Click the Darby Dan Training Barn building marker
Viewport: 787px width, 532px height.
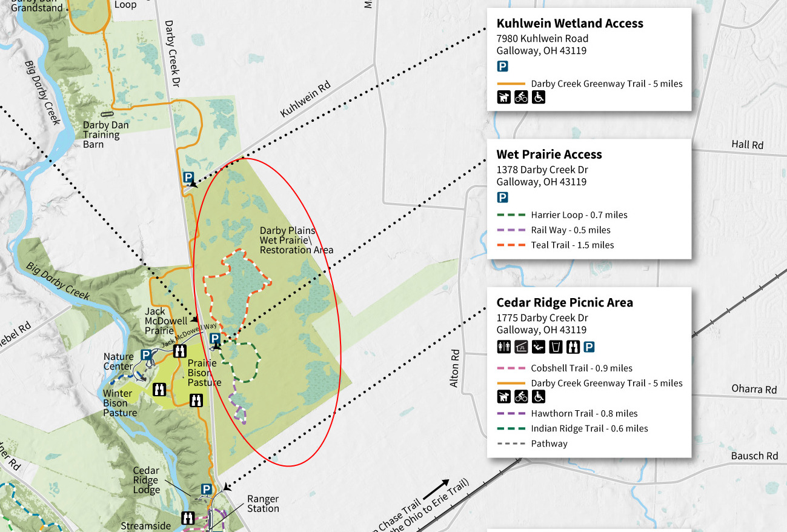coord(107,113)
